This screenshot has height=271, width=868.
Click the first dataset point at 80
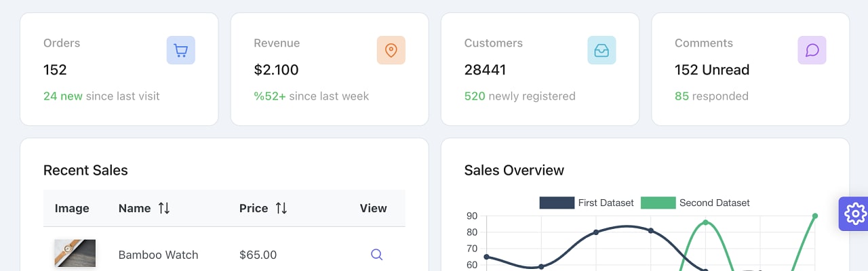(596, 232)
